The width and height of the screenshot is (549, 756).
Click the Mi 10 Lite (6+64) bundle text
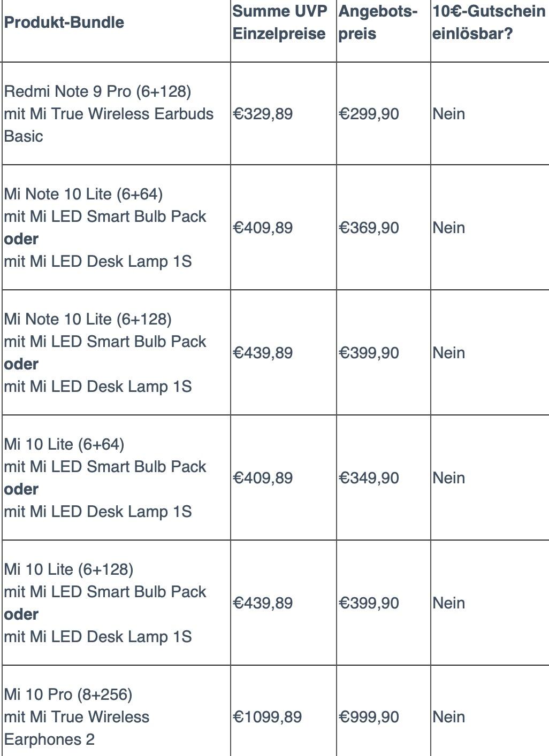(64, 444)
